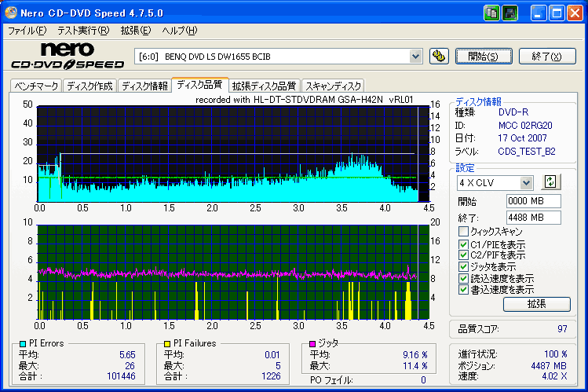Switch to ディスク情報 tab
This screenshot has height=392, width=588.
tap(144, 86)
